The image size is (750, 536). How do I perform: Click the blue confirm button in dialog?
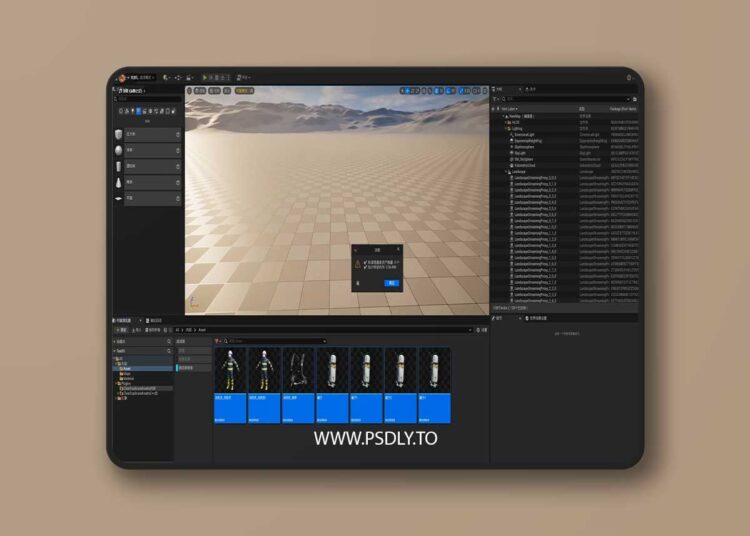click(392, 283)
